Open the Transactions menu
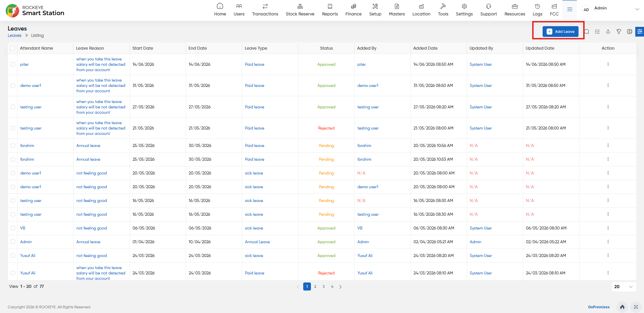This screenshot has height=313, width=644. [265, 10]
